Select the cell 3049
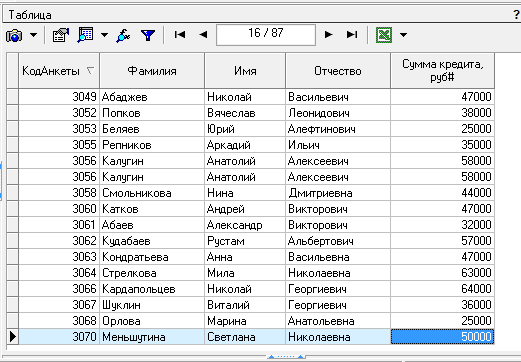Viewport: 521px width, 362px height. point(59,97)
